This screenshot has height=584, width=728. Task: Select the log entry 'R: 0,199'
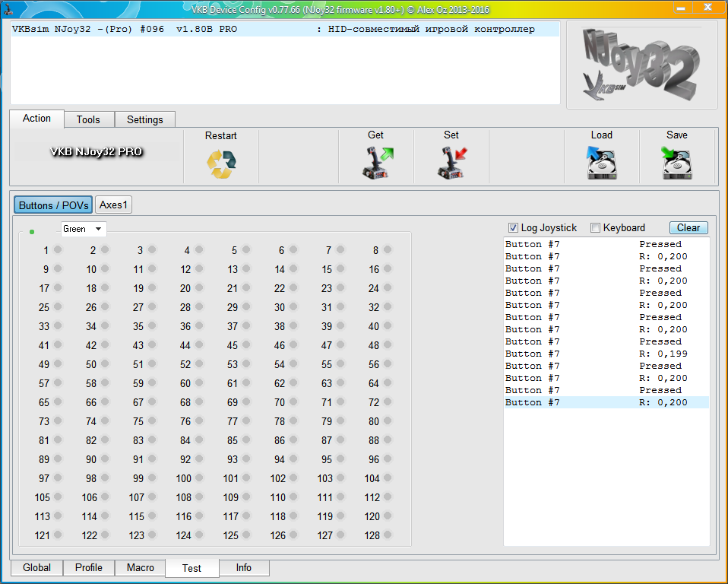606,354
